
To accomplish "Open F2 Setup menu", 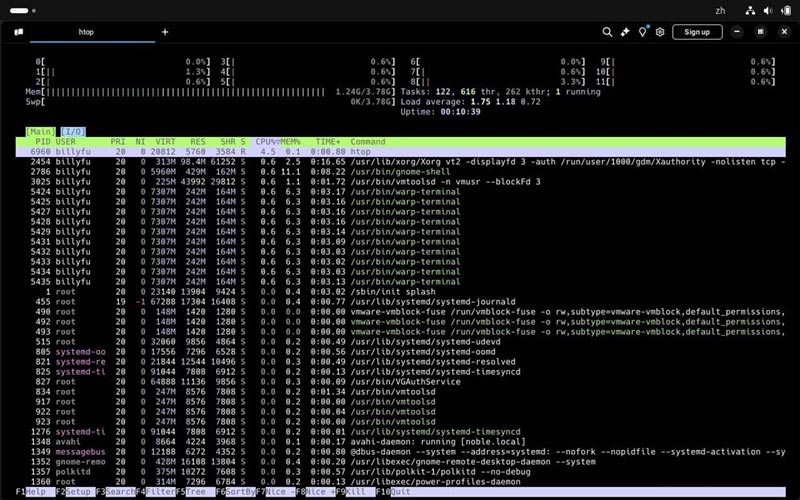I will pos(75,493).
